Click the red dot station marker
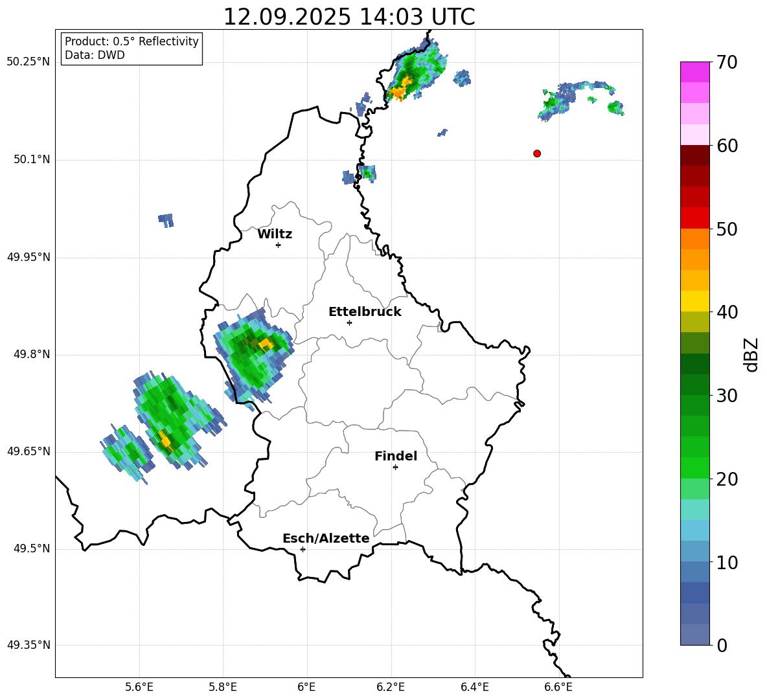767x700 pixels. click(x=536, y=153)
